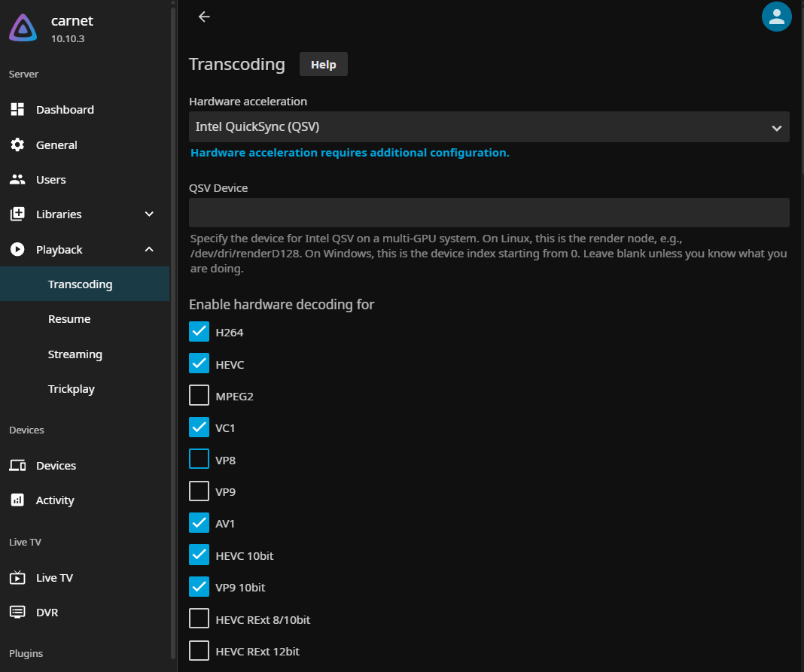The height and width of the screenshot is (672, 804).
Task: Open the Dashboard page
Action: point(84,109)
